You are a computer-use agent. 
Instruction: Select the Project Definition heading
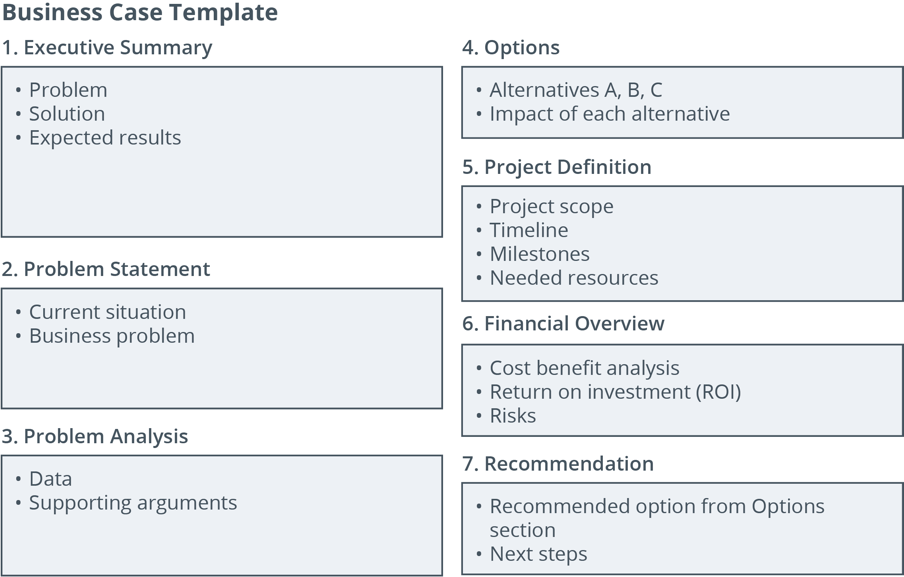(x=557, y=167)
